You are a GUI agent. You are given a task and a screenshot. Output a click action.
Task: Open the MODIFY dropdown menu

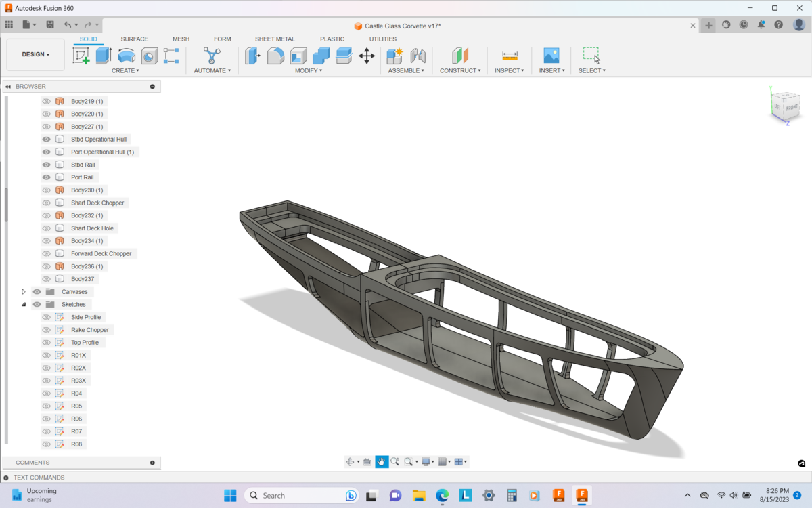[309, 70]
